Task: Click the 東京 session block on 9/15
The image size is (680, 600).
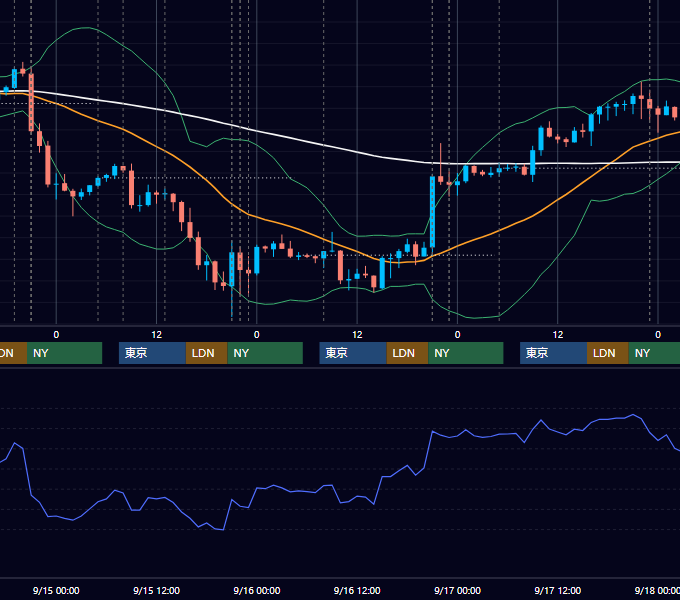Action: (152, 353)
